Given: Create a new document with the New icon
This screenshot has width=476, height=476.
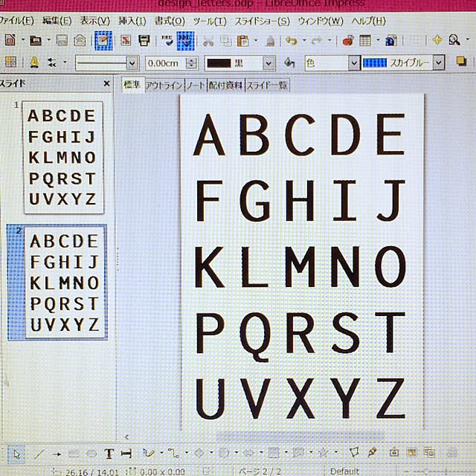Looking at the screenshot, I should pos(10,39).
